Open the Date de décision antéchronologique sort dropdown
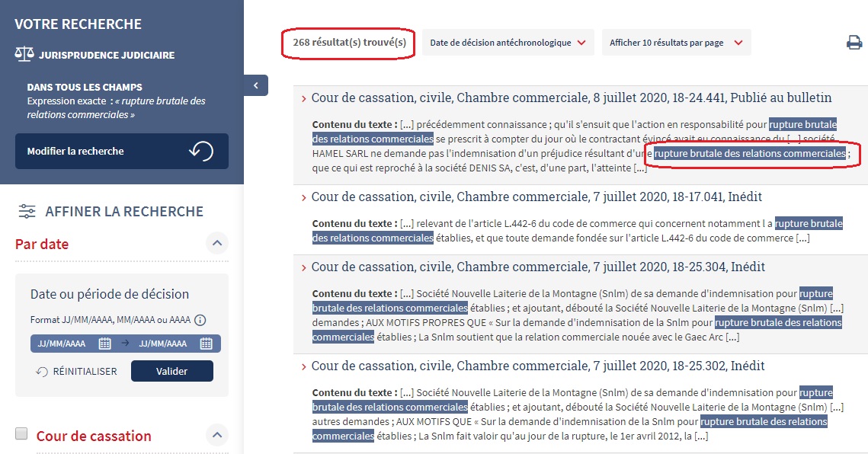 click(508, 43)
